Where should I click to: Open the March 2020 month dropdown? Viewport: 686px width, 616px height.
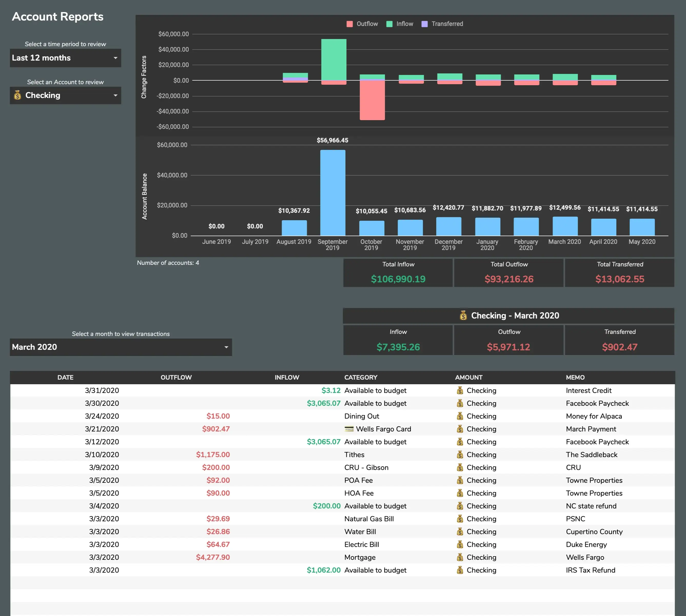[x=121, y=347]
